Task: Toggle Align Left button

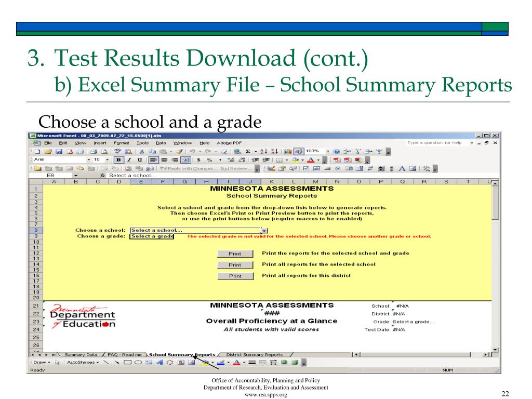Action: 153,160
